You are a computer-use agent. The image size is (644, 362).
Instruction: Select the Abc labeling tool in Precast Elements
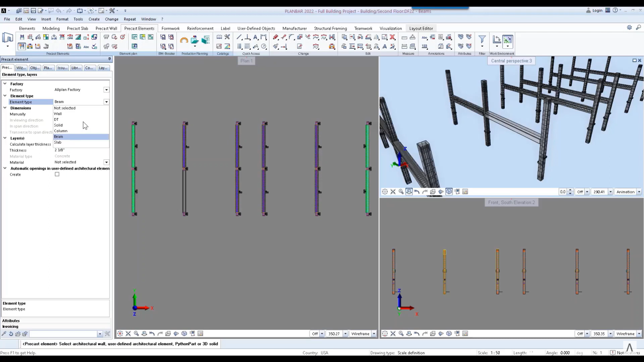(86, 47)
